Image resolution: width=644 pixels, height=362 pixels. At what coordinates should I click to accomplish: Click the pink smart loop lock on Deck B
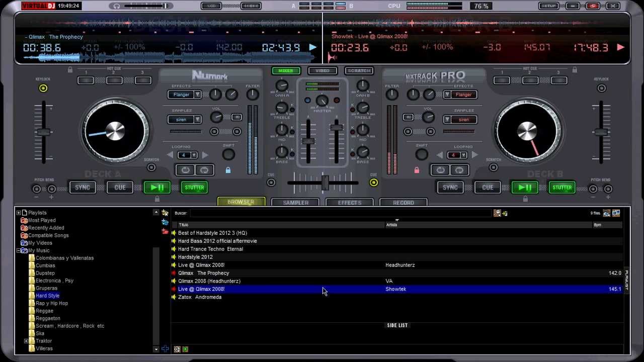(x=417, y=170)
